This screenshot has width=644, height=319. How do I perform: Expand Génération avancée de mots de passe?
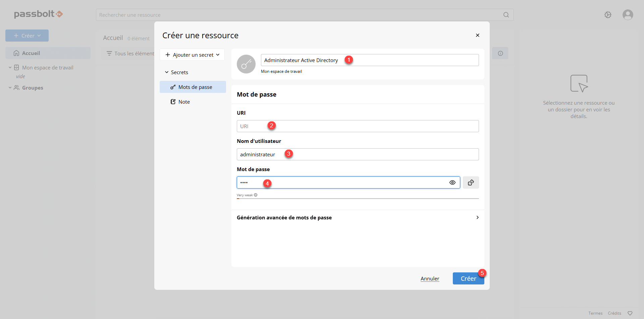tap(477, 217)
